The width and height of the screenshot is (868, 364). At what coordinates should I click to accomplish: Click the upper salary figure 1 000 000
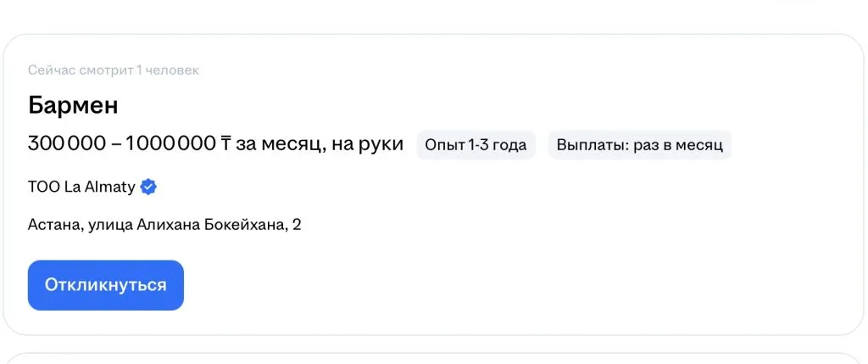(170, 144)
